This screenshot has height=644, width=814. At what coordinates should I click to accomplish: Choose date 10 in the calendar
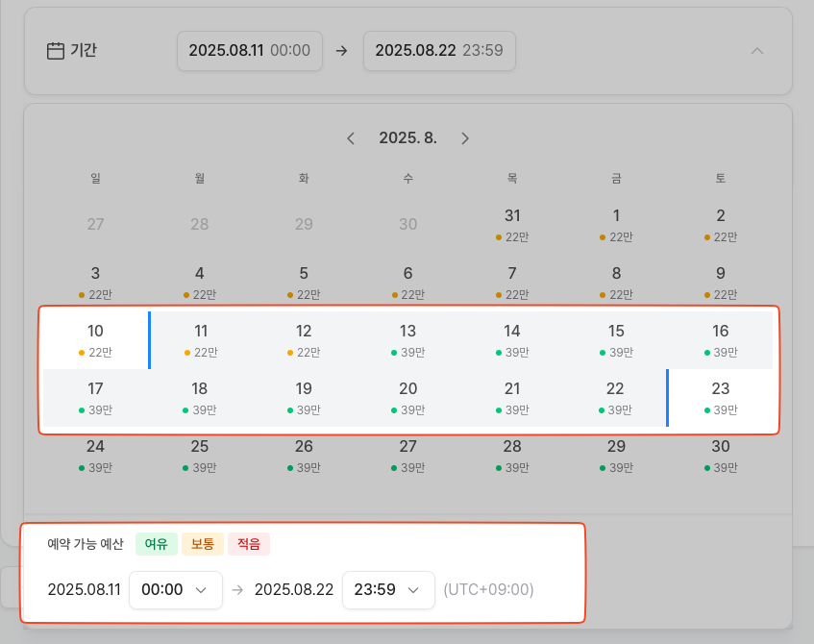(95, 339)
